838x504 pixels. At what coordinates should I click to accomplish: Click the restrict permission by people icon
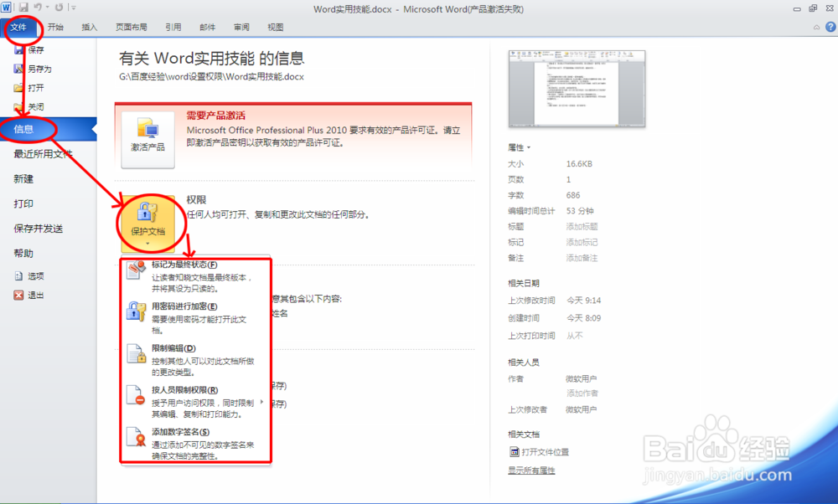point(136,396)
